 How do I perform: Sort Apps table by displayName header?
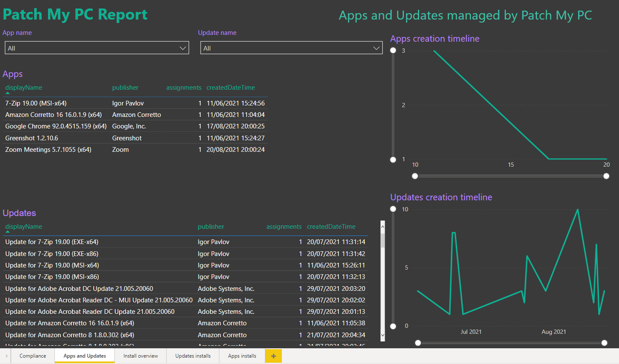[x=24, y=88]
